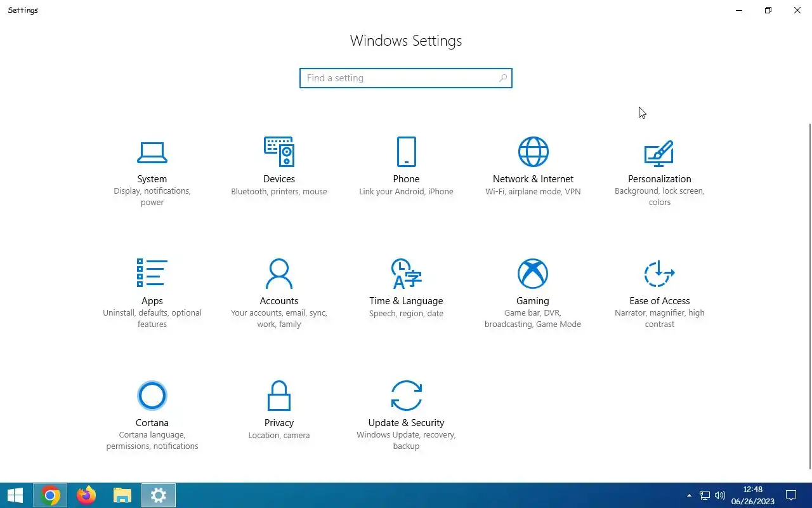
Task: Open Apps list icon
Action: [152, 273]
